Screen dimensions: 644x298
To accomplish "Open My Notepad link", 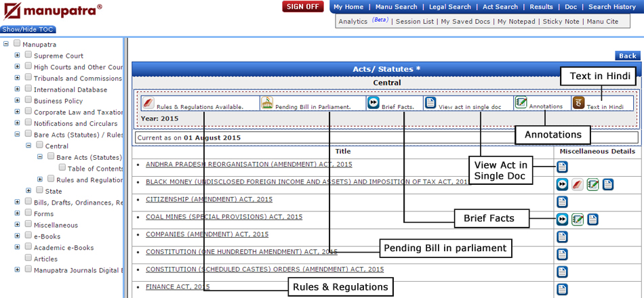I will [517, 22].
